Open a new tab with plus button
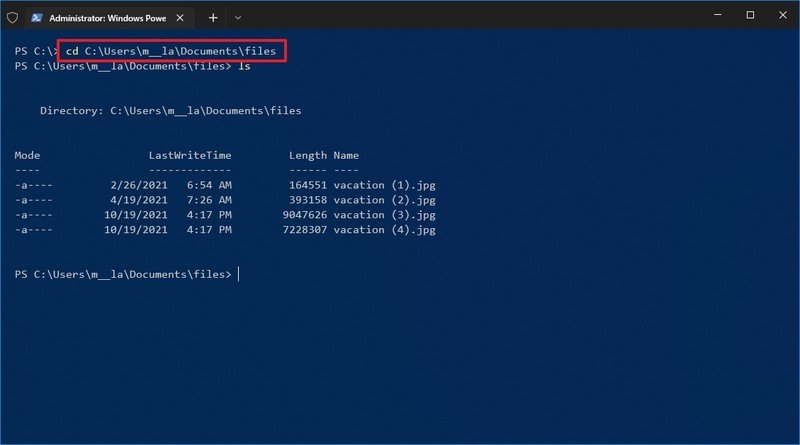Image resolution: width=800 pixels, height=445 pixels. (x=213, y=17)
